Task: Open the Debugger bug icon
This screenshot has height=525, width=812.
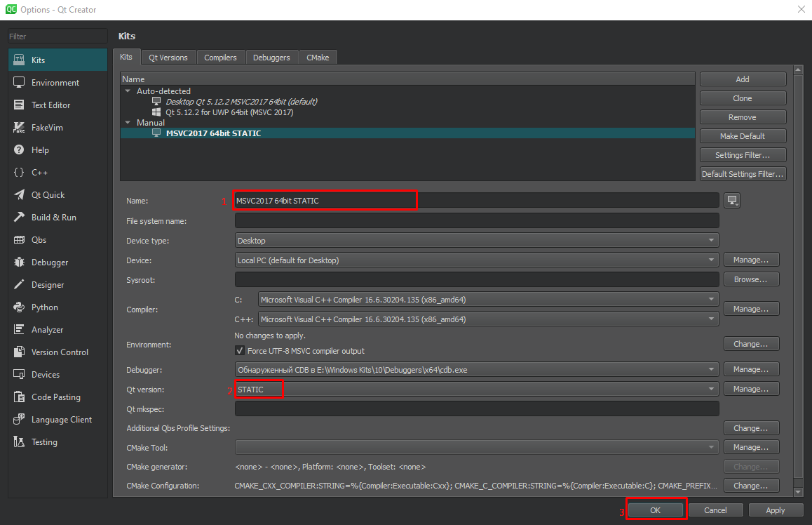Action: pos(19,262)
